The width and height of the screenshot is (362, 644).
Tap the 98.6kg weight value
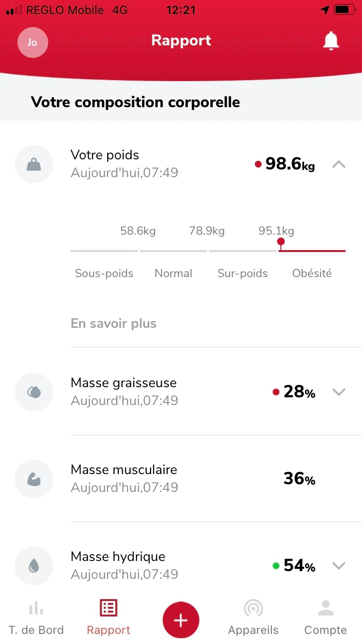tap(290, 164)
